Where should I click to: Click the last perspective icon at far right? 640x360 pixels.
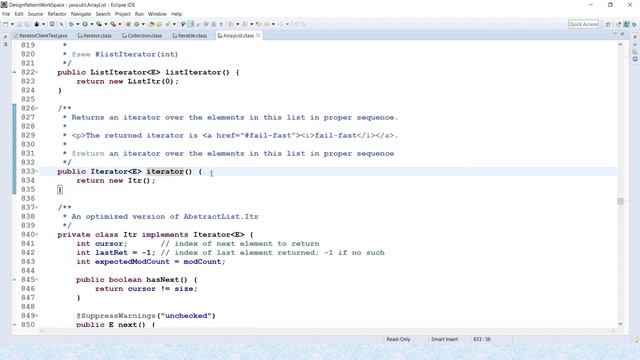634,24
